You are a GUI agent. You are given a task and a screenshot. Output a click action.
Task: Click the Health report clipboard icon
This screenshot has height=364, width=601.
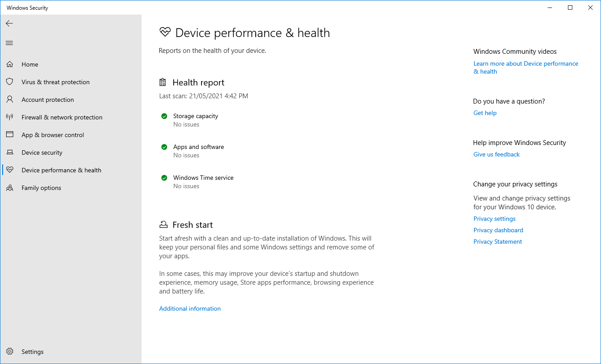point(163,82)
